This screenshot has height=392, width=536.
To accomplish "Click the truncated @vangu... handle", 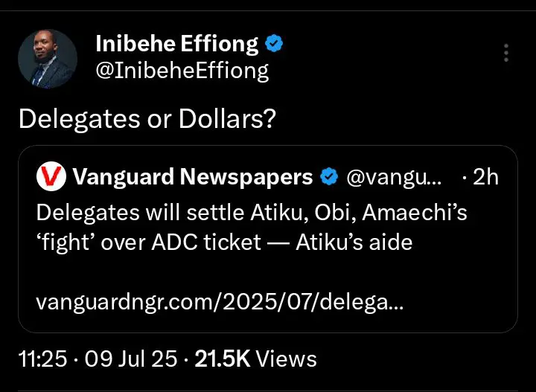I will (x=393, y=177).
